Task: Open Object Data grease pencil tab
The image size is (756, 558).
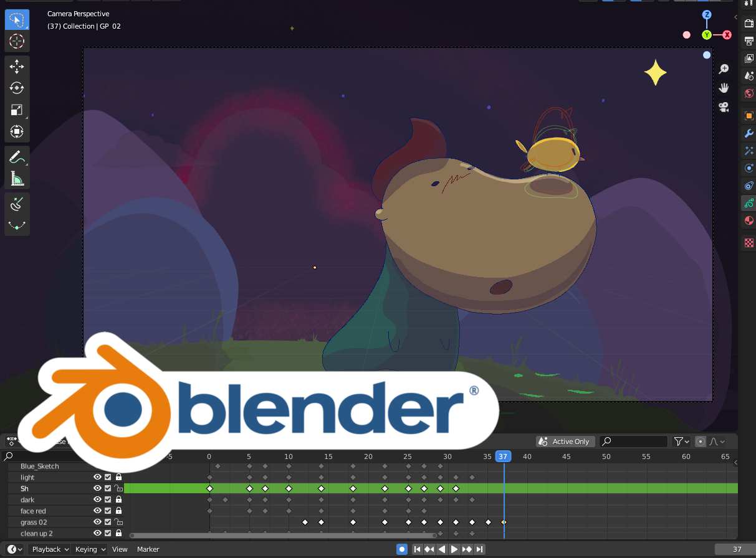Action: (749, 203)
